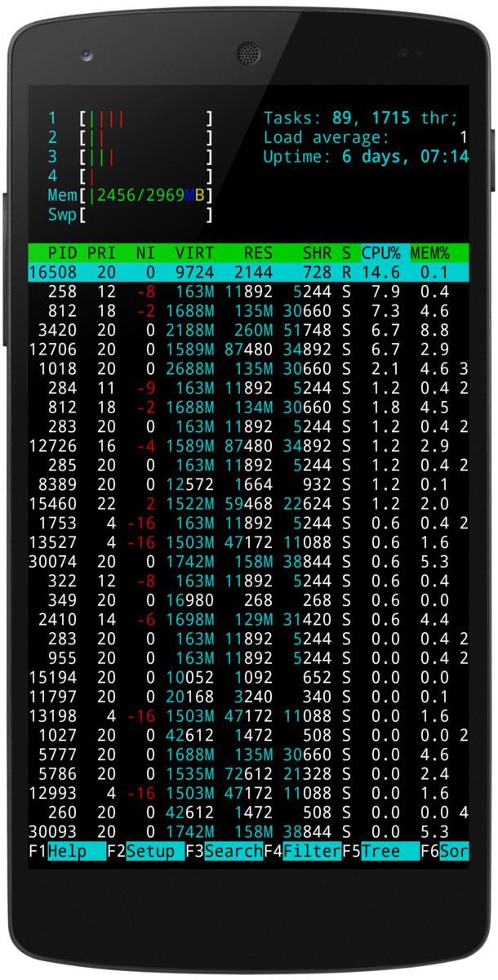The height and width of the screenshot is (980, 498).
Task: Select the VIRT column header
Action: (194, 253)
